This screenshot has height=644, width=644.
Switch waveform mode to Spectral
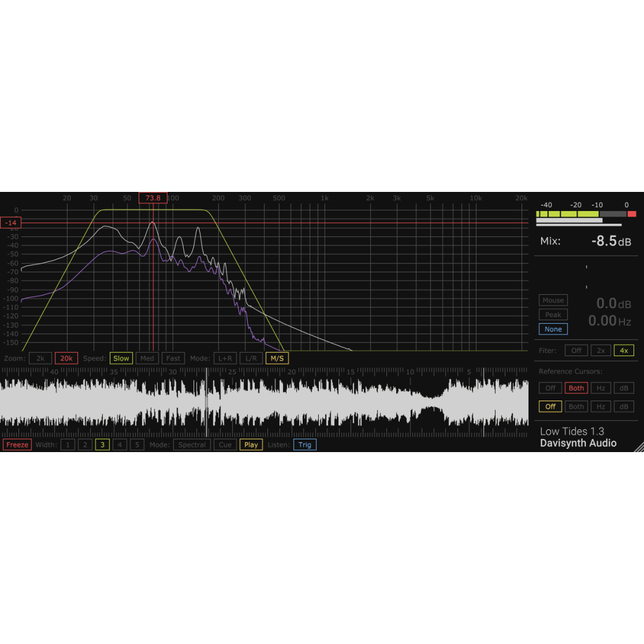tap(192, 444)
